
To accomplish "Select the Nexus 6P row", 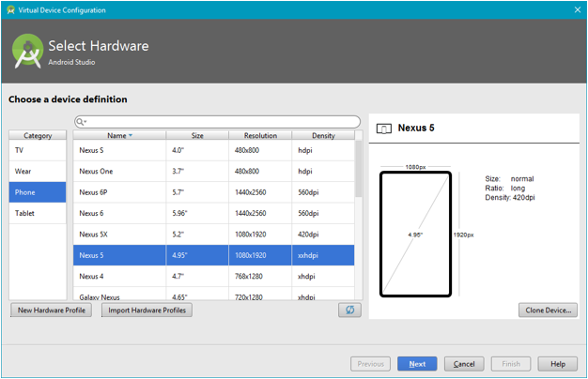I will click(x=214, y=192).
